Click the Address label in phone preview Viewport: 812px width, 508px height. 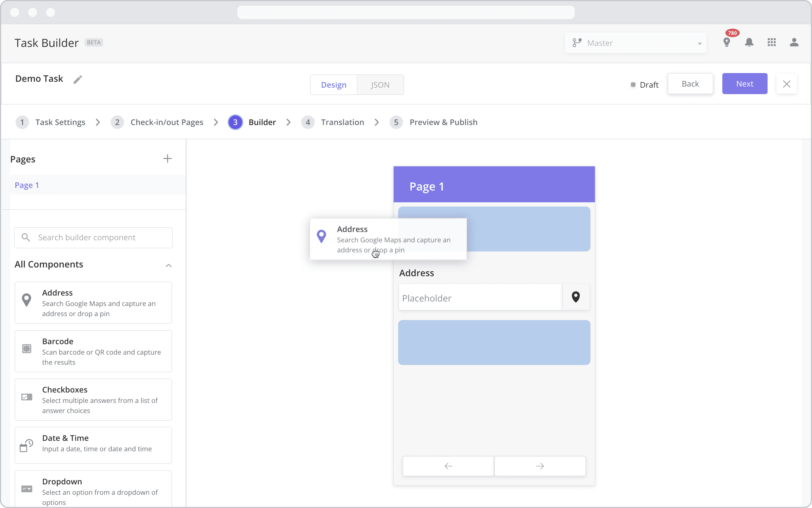(x=417, y=273)
